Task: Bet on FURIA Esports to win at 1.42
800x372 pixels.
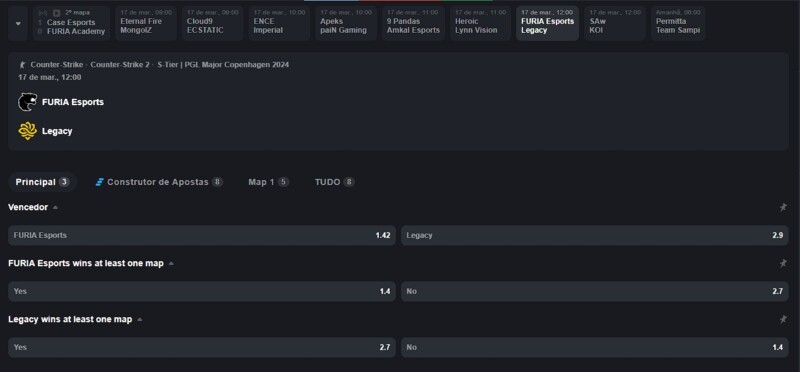Action: pos(202,235)
